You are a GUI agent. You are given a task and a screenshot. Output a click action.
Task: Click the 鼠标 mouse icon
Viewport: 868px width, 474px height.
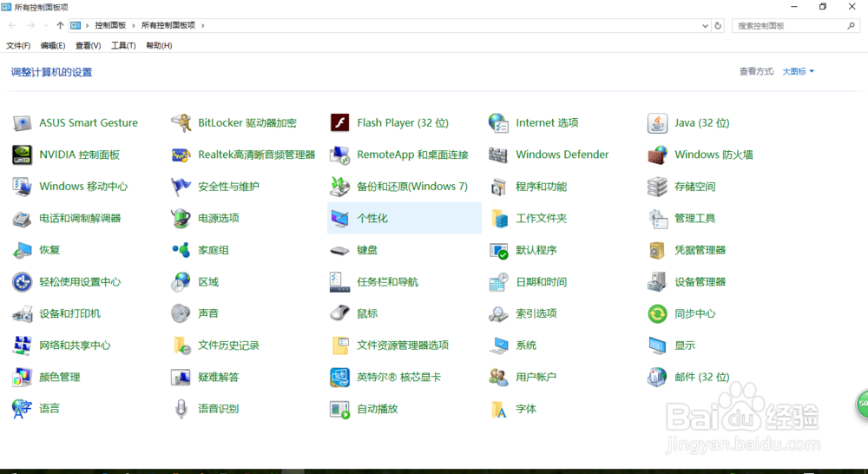pyautogui.click(x=339, y=313)
